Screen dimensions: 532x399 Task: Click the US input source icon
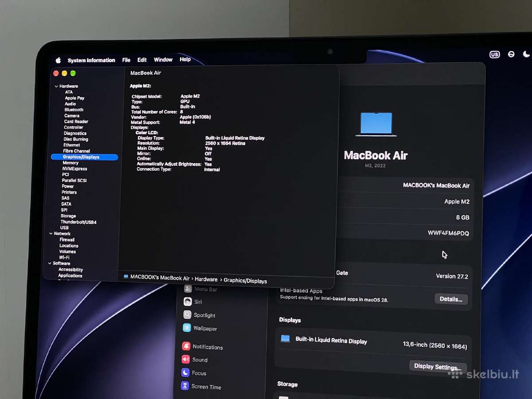click(x=494, y=55)
